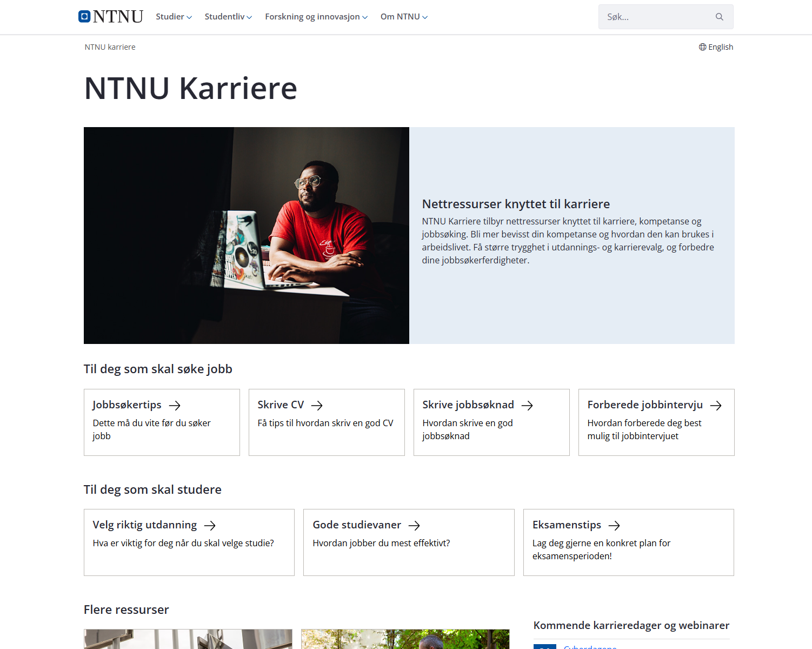Open the NTNU karriere breadcrumb
The height and width of the screenshot is (649, 812).
(x=110, y=47)
